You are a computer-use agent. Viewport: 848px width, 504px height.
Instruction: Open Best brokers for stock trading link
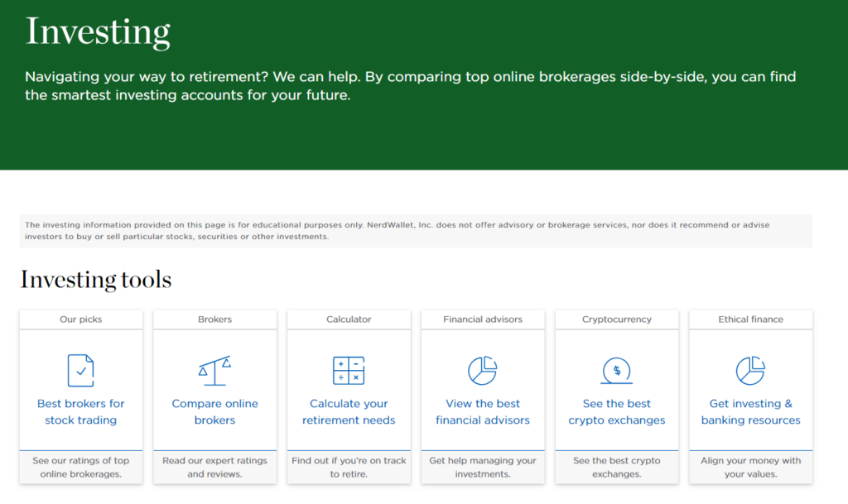[x=80, y=412]
